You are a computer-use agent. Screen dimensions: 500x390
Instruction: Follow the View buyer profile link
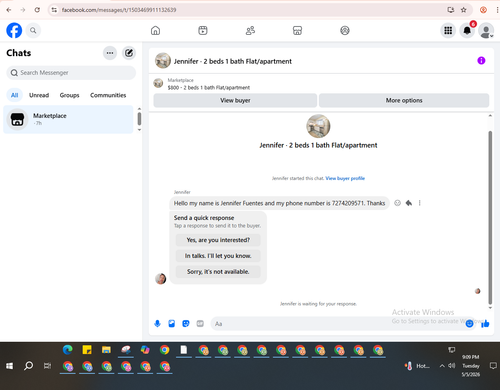pos(345,178)
